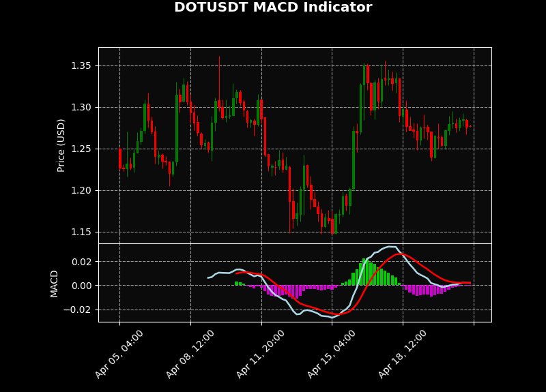
Task: Click the 0.00 MACD tick label
Action: 81,286
